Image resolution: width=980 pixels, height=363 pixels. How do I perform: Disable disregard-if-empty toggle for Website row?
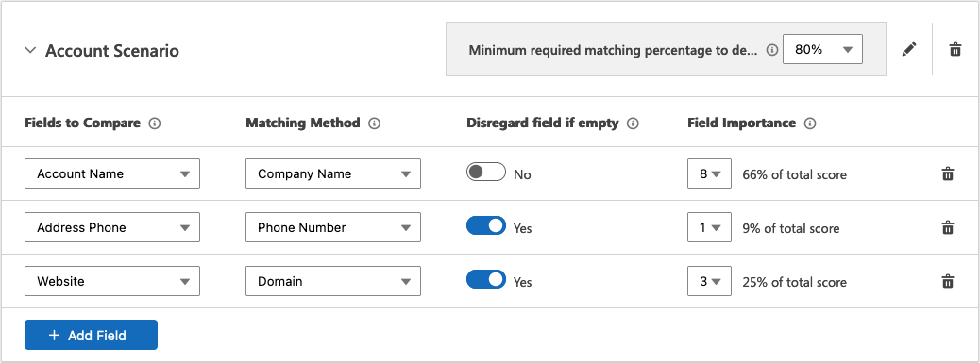(485, 279)
